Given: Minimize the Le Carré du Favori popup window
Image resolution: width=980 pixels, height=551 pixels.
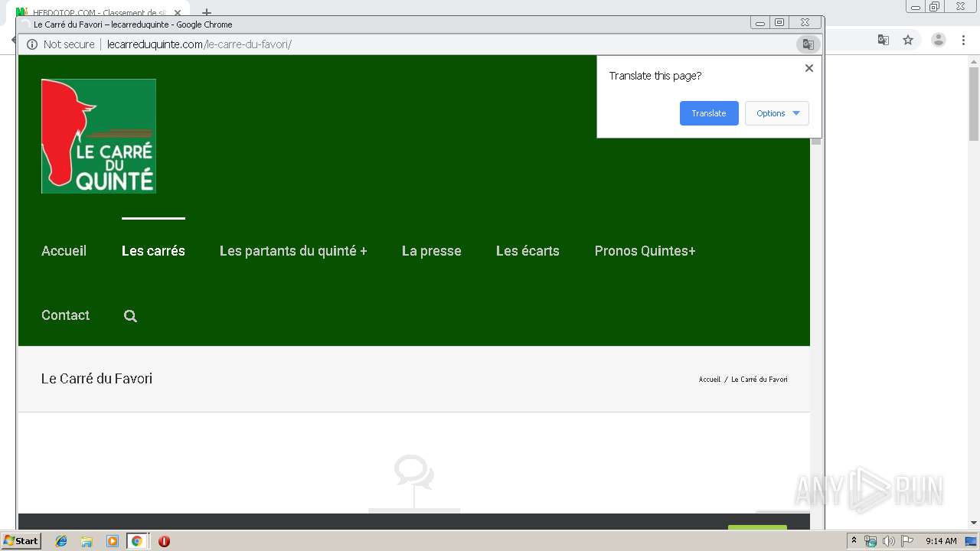Looking at the screenshot, I should click(x=760, y=23).
